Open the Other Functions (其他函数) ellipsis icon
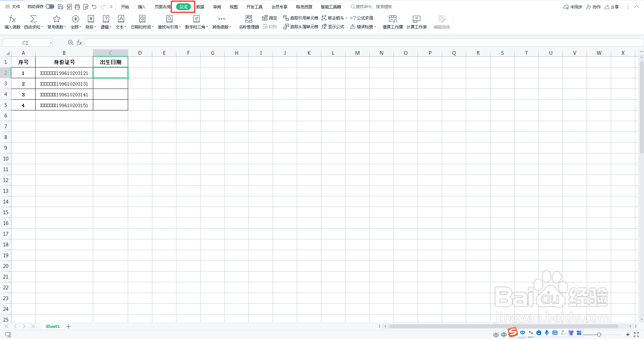Viewport: 644px width, 339px height. (x=222, y=19)
